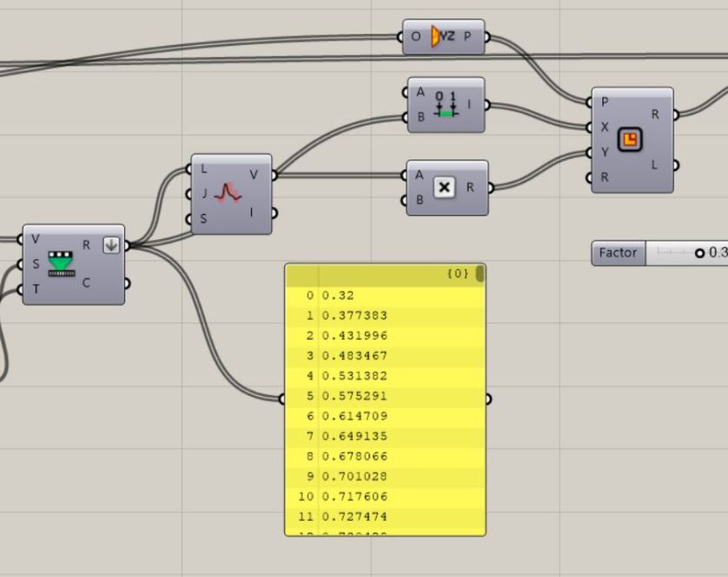
Task: Click the YZ Plane component icon
Action: (444, 36)
